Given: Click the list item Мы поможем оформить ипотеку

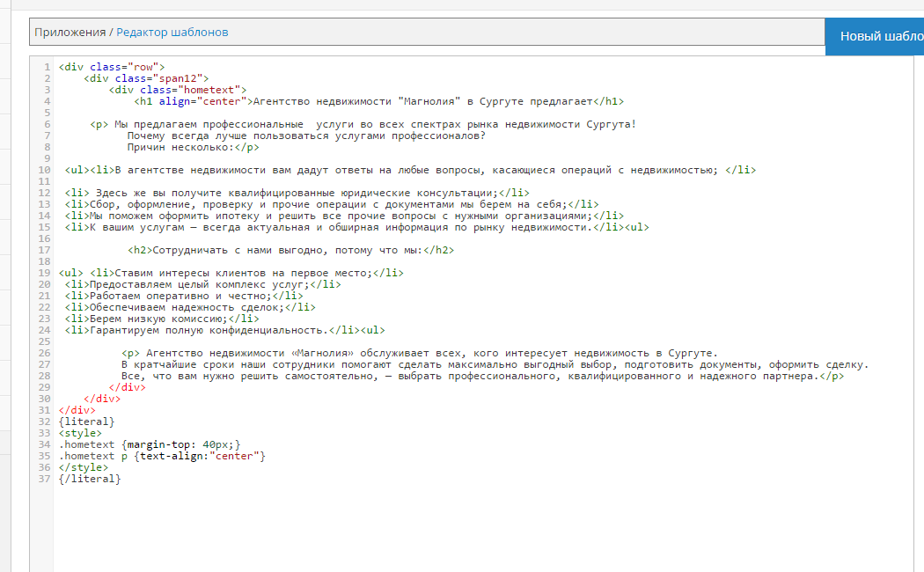Looking at the screenshot, I should 344,216.
